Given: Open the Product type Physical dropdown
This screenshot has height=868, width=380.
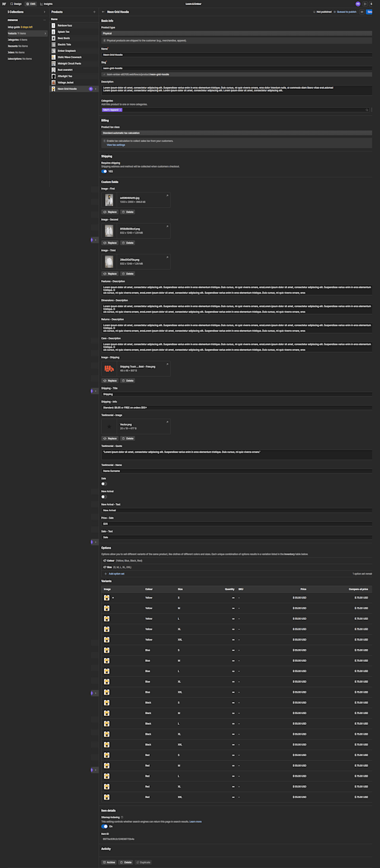Looking at the screenshot, I should tap(236, 34).
